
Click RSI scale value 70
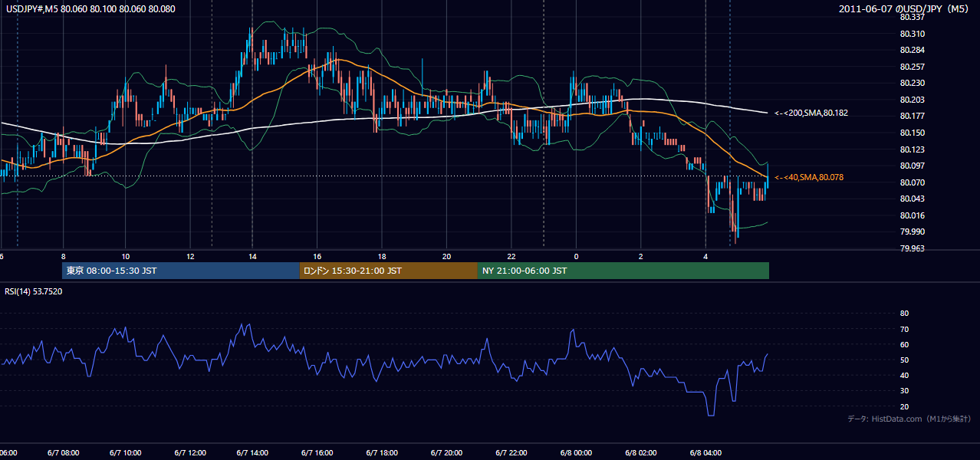coord(904,329)
